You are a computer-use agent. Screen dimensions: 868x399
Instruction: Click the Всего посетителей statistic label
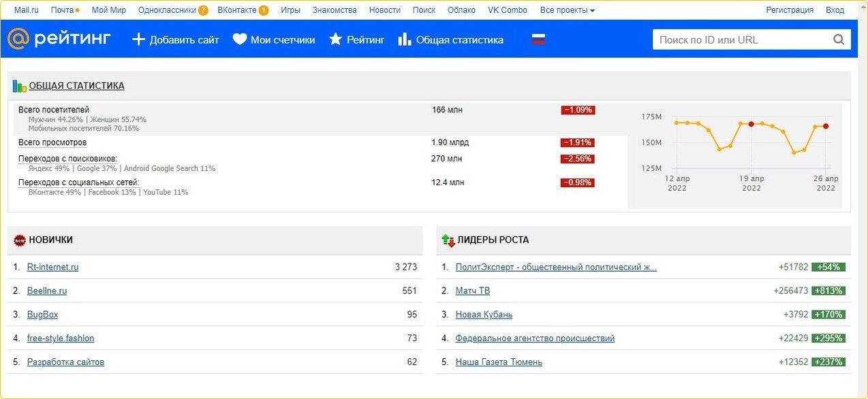54,110
